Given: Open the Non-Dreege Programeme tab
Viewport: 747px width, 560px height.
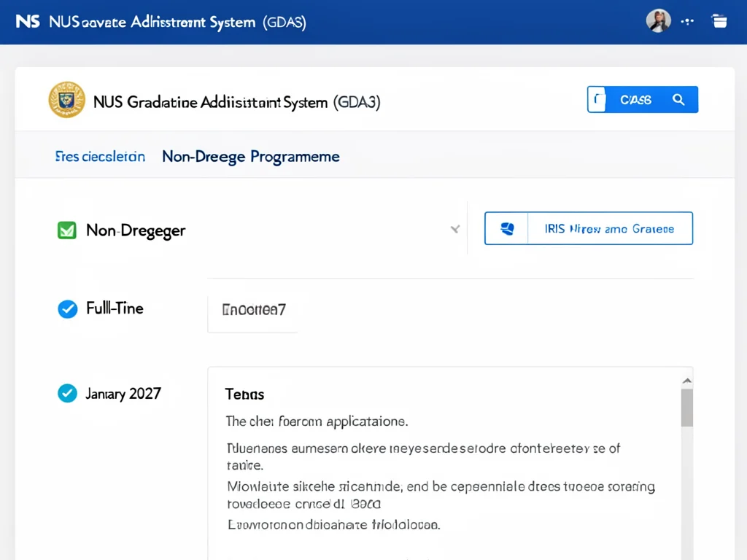Looking at the screenshot, I should tap(251, 157).
